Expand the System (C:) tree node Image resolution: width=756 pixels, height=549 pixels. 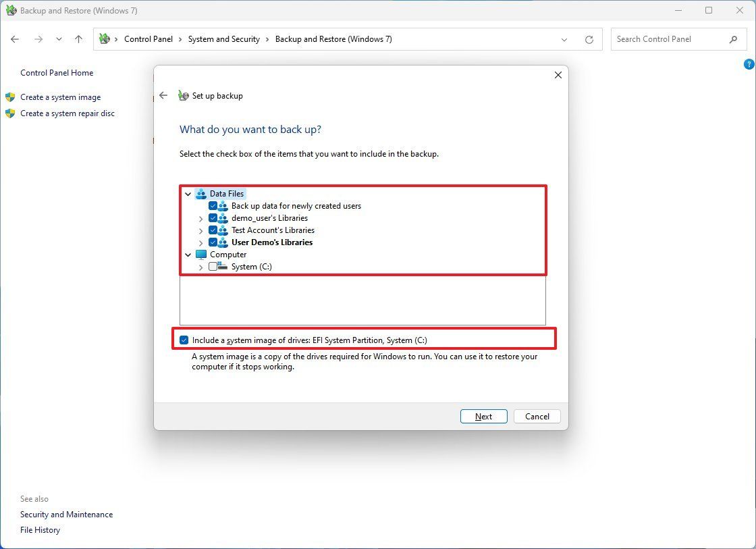coord(200,267)
